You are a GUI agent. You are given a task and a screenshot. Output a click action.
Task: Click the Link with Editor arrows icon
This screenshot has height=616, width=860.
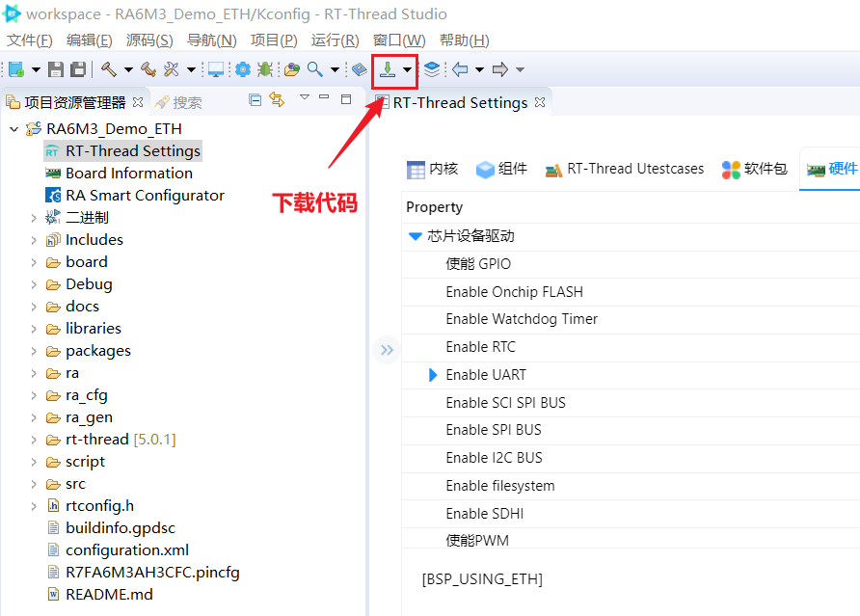pos(277,99)
